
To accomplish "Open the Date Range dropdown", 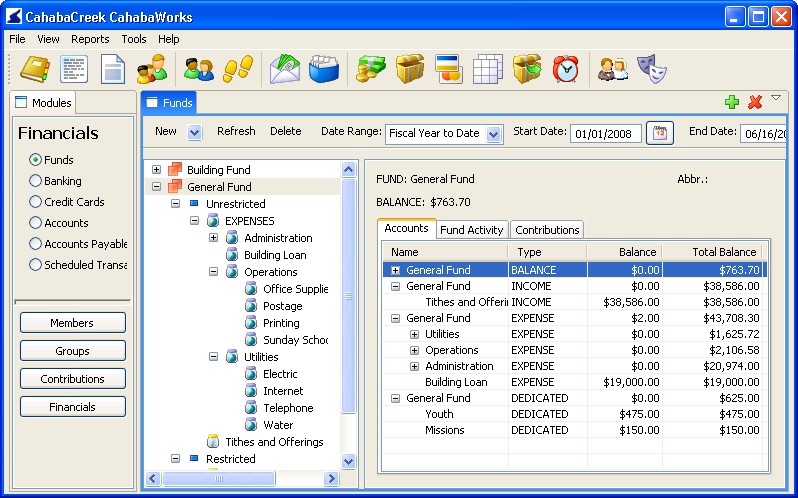I will pyautogui.click(x=494, y=134).
